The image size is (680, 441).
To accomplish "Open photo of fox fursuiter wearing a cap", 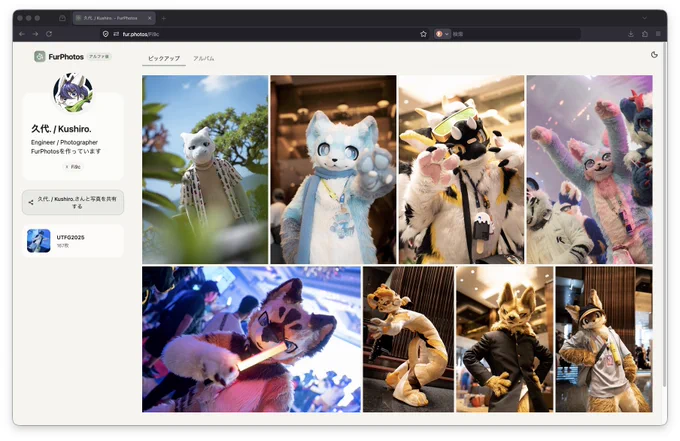I will [604, 339].
